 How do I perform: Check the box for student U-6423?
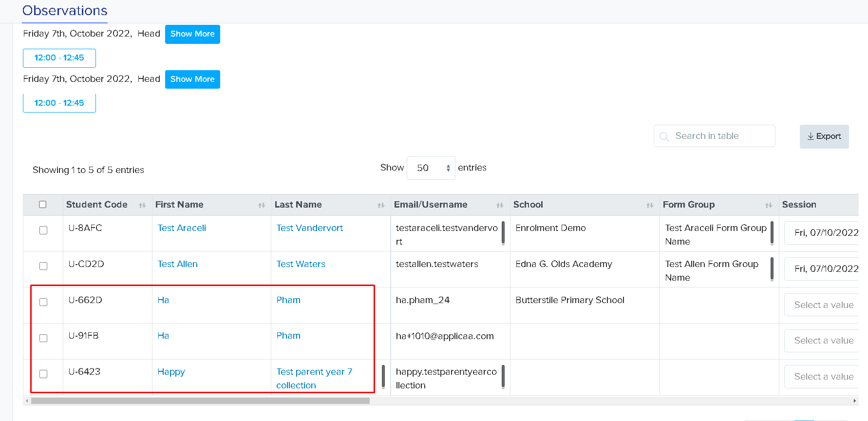[43, 374]
